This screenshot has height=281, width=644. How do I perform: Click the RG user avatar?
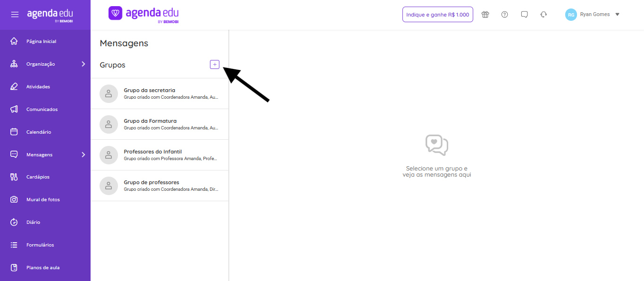[x=571, y=14]
